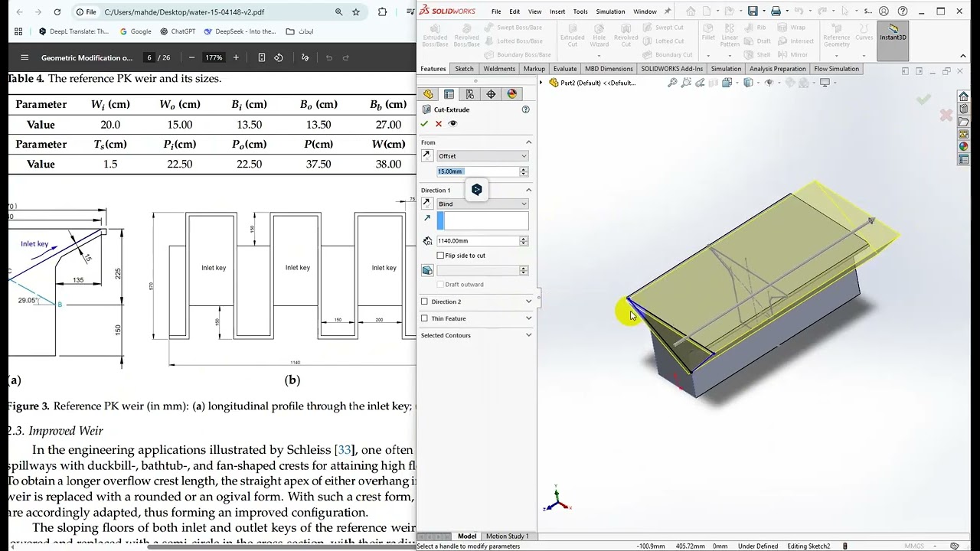Increment the depth 1140.00mm spinner
The height and width of the screenshot is (551, 980).
pyautogui.click(x=524, y=239)
